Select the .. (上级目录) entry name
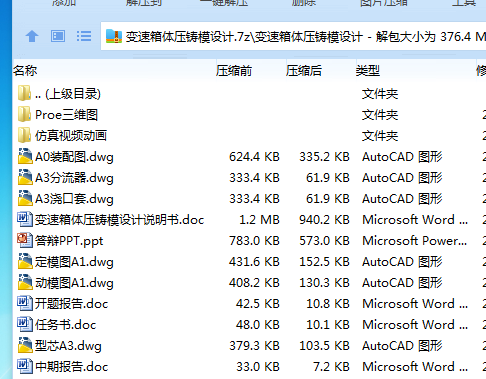 tap(68, 94)
